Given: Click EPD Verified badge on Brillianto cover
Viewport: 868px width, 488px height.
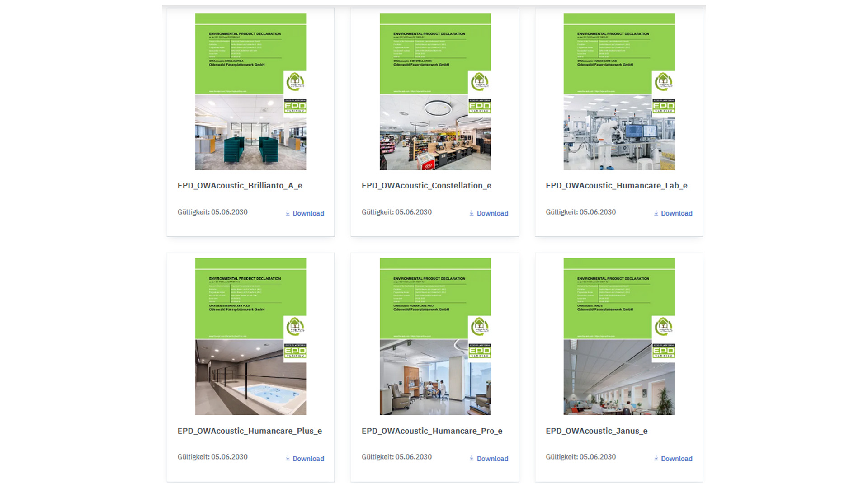Looking at the screenshot, I should point(295,106).
